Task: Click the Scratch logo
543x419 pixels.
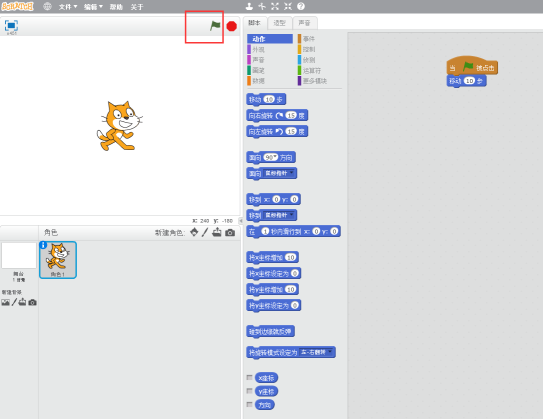Action: (17, 6)
